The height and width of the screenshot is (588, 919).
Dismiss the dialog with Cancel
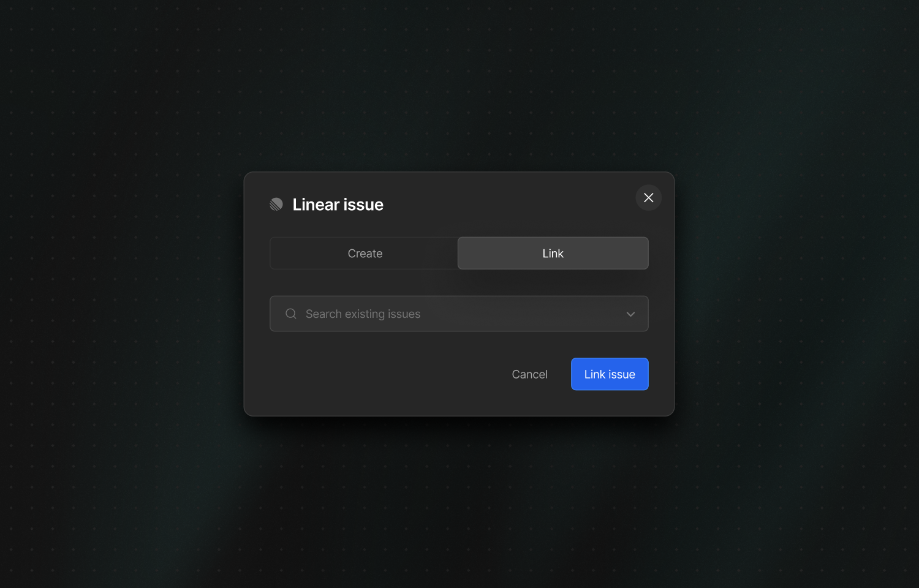[529, 374]
